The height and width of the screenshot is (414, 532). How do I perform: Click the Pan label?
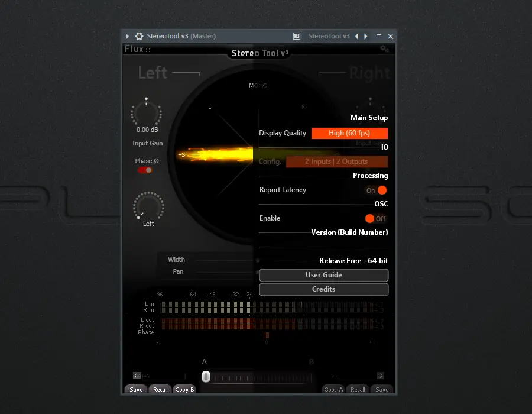[178, 271]
